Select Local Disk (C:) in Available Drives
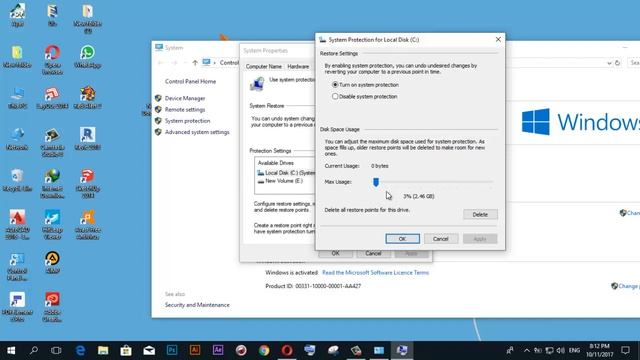This screenshot has width=640, height=360. [x=286, y=173]
